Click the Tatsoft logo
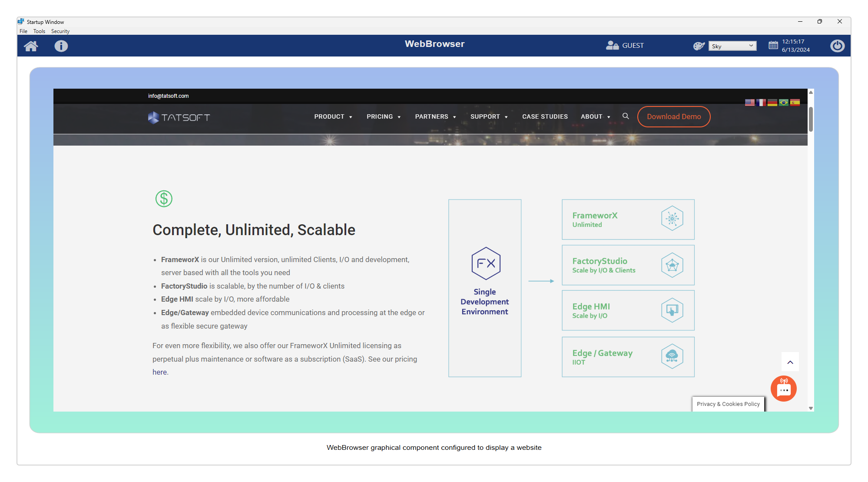This screenshot has height=482, width=868. coord(179,117)
